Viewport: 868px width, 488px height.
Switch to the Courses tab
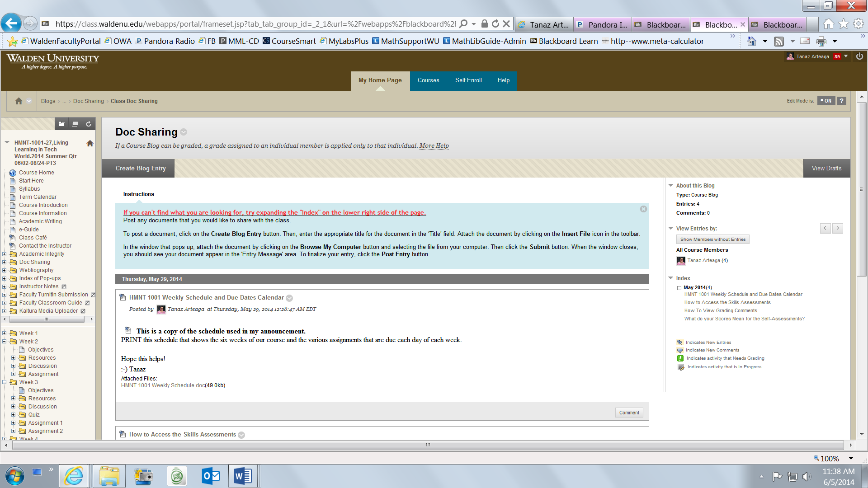click(x=428, y=80)
